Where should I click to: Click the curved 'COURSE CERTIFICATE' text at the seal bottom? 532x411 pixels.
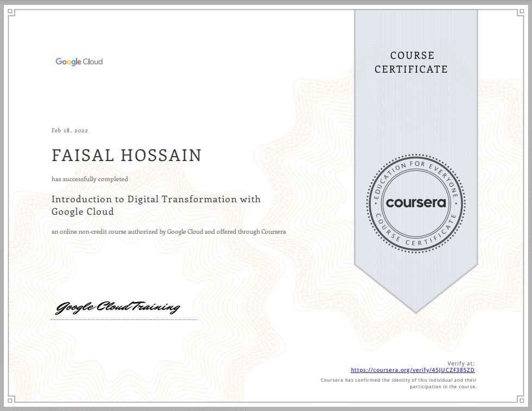[416, 237]
